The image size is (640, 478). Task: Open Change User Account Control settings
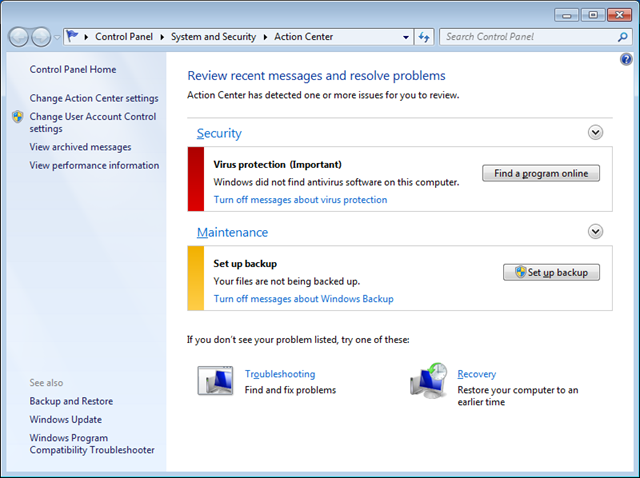(92, 122)
